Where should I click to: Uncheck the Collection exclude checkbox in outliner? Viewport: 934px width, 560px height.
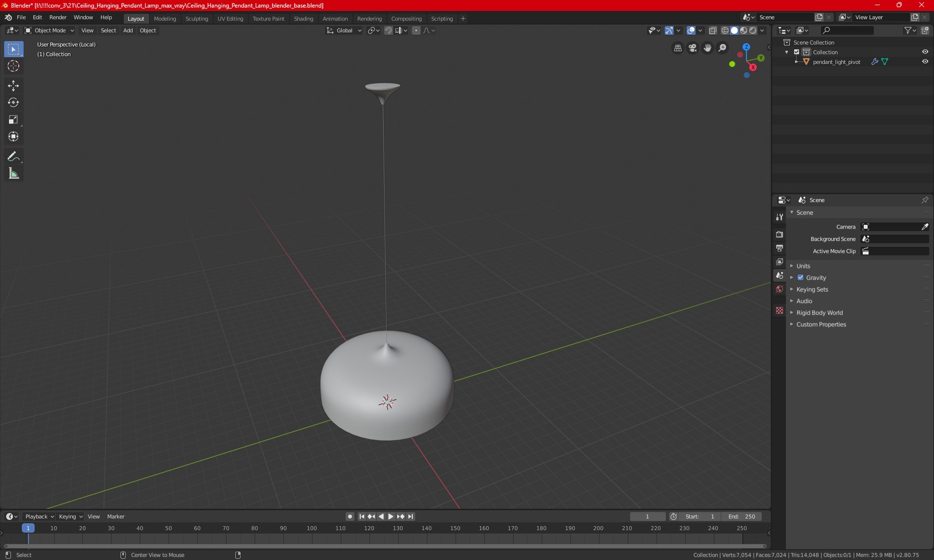pyautogui.click(x=796, y=52)
